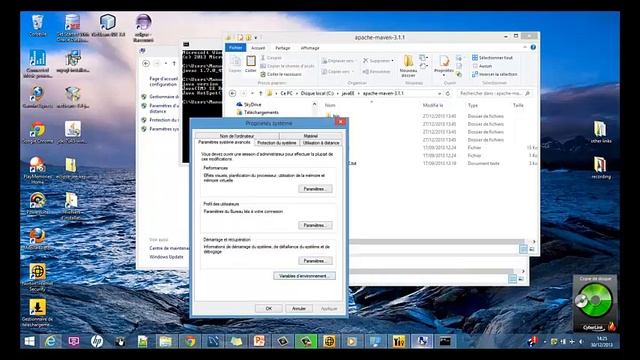Select the 'Protection du système' tab
Screen dimensions: 640x360
pos(277,143)
